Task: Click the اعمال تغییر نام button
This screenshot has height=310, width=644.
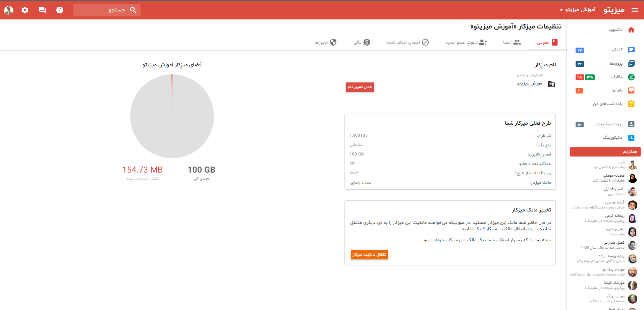Action: pos(360,87)
